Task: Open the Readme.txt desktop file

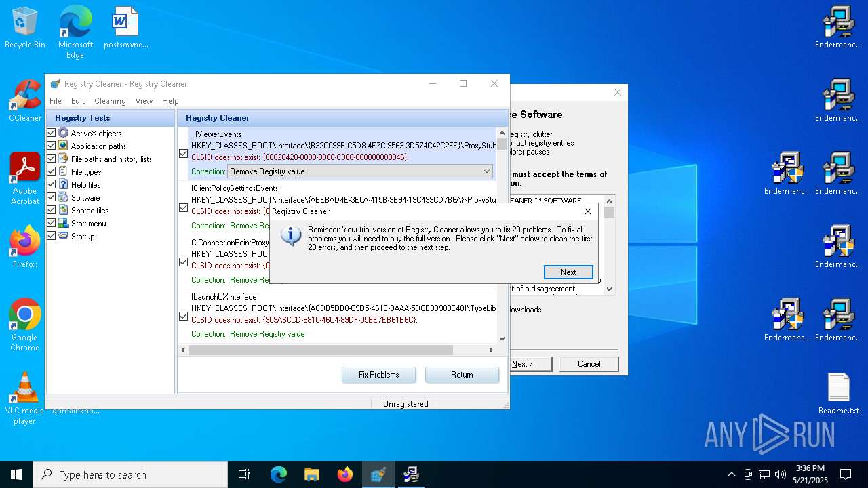Action: pyautogui.click(x=838, y=394)
